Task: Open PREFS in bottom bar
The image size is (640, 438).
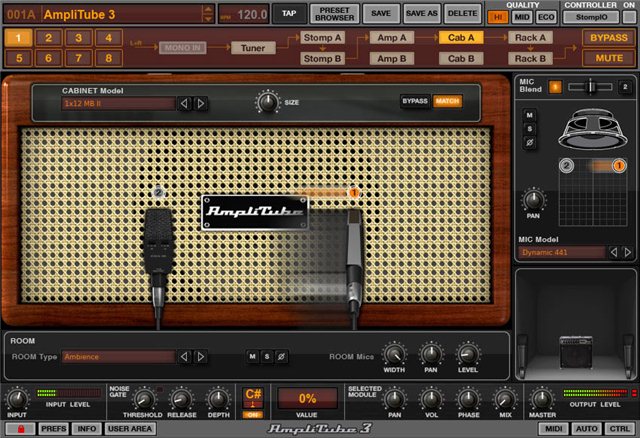Action: [x=53, y=429]
